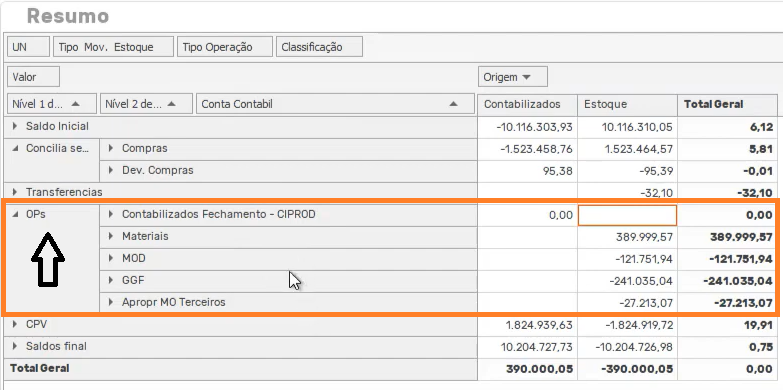Click the Total Geral column header
Viewport: 783px width, 390px height.
[728, 104]
